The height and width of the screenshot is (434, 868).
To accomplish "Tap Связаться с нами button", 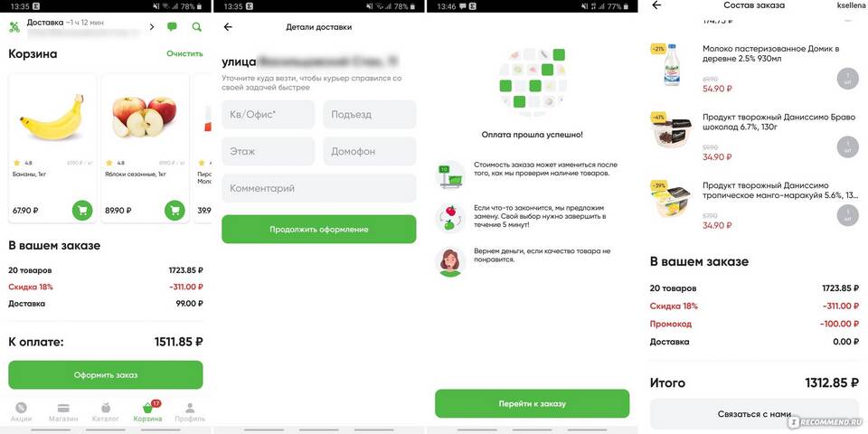I will 754,414.
